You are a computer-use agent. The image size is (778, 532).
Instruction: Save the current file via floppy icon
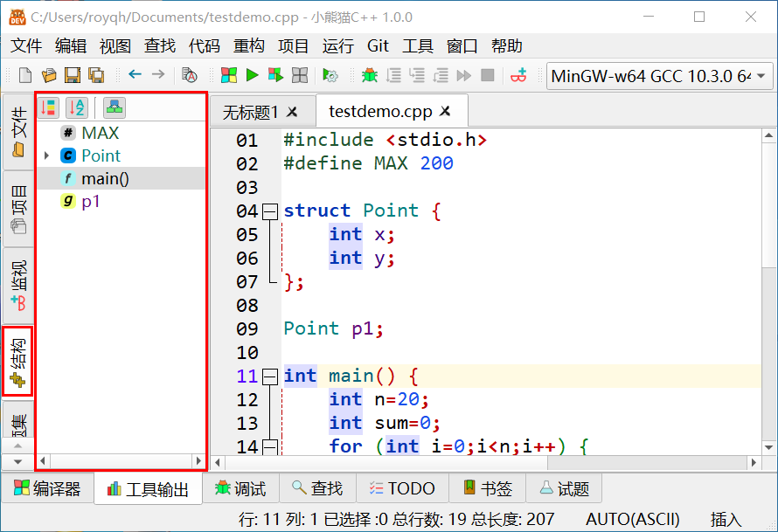(73, 75)
